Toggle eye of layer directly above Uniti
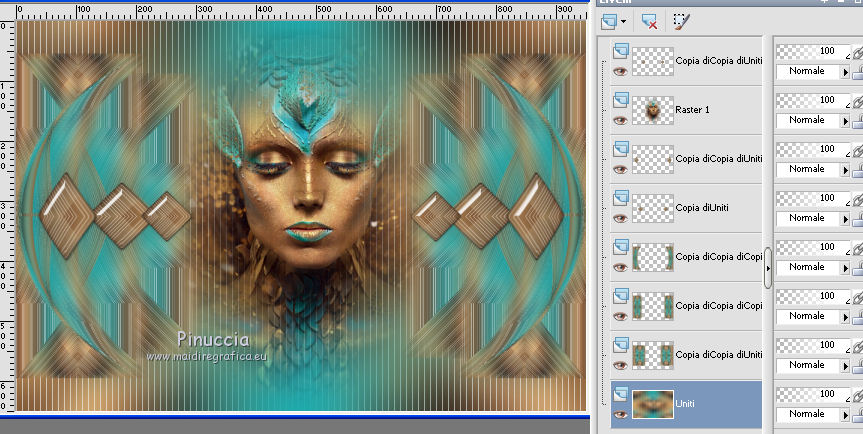This screenshot has height=434, width=863. point(620,365)
